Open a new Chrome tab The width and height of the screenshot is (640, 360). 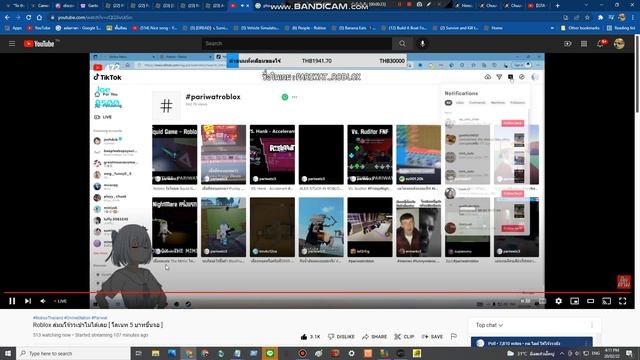[558, 6]
